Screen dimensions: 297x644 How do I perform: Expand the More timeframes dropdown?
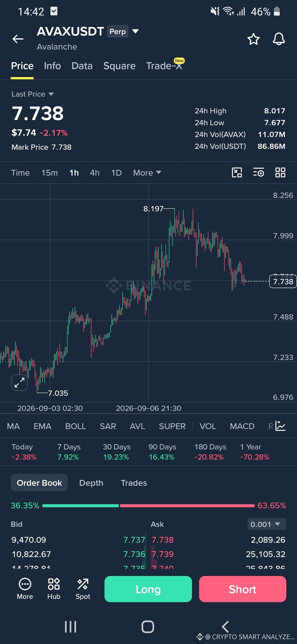click(x=147, y=173)
